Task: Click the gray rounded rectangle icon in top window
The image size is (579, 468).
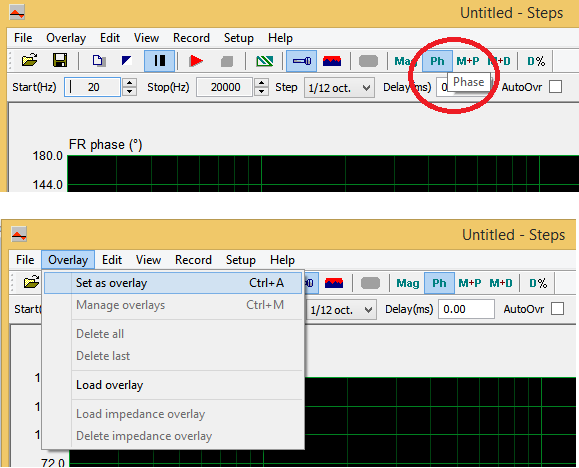Action: point(368,61)
